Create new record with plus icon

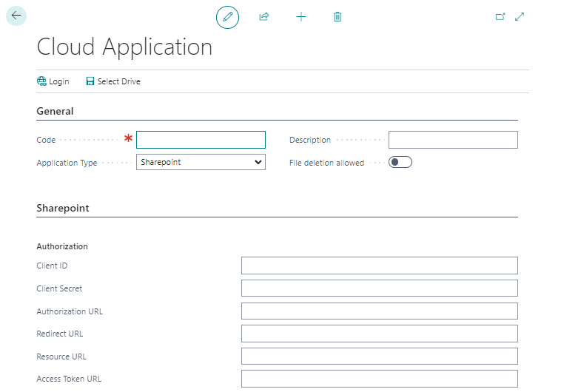(301, 16)
